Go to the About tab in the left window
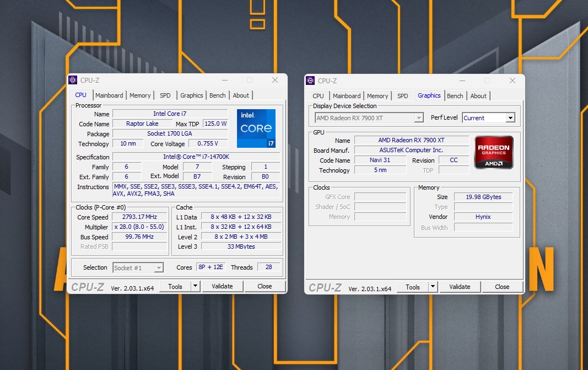Screen dimensions: 588x370 click(x=241, y=95)
